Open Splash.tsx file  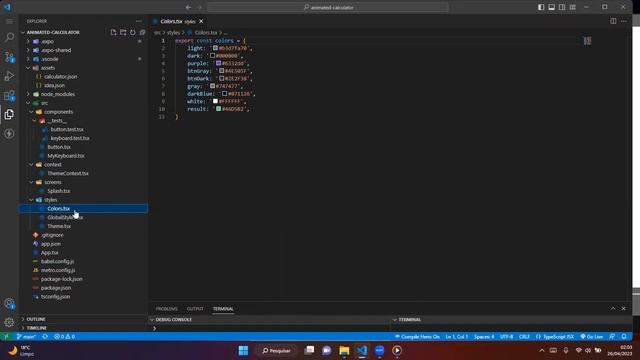(59, 191)
